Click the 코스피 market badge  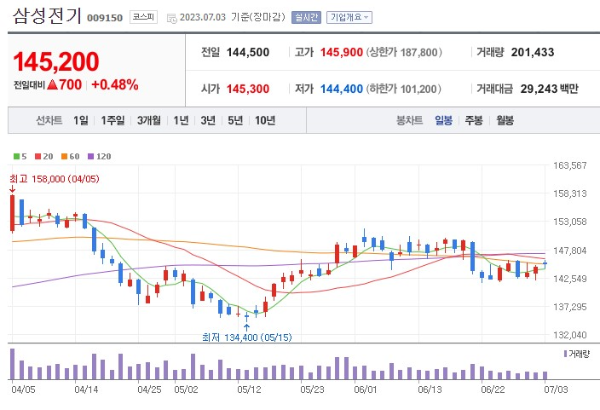click(143, 17)
